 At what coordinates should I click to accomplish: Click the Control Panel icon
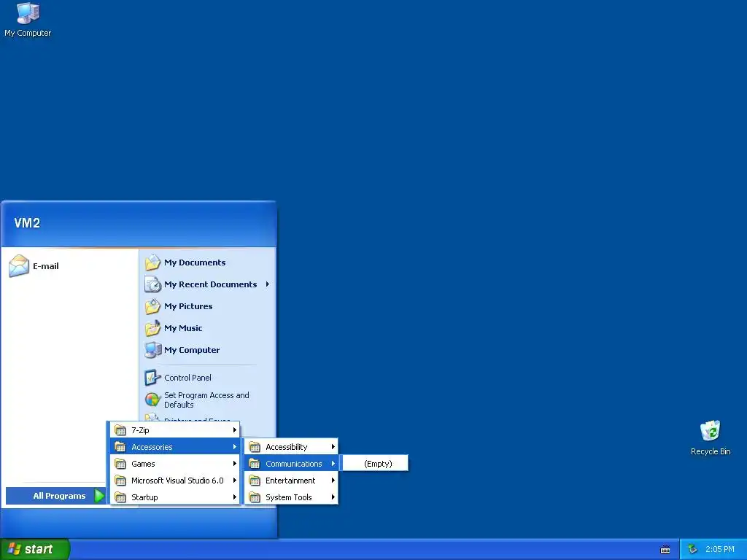pyautogui.click(x=152, y=378)
